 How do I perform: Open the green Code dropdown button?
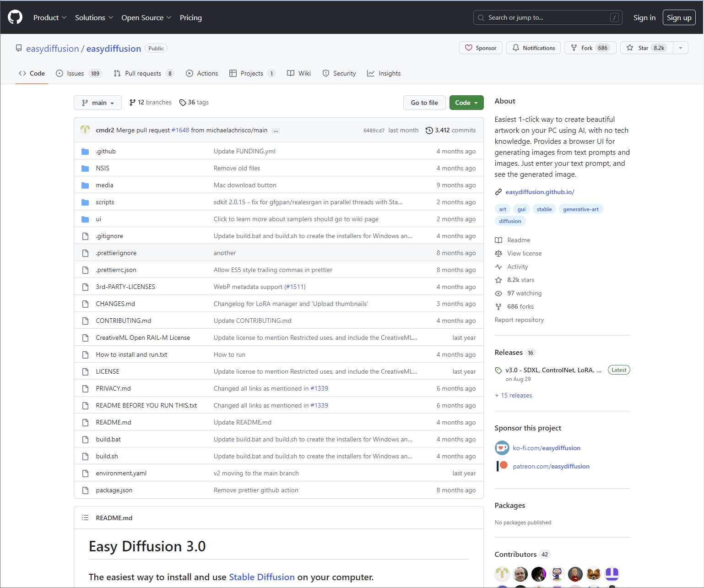[466, 103]
